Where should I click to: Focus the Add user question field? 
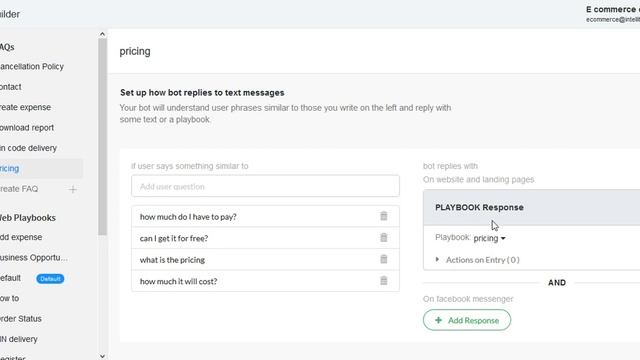click(265, 187)
